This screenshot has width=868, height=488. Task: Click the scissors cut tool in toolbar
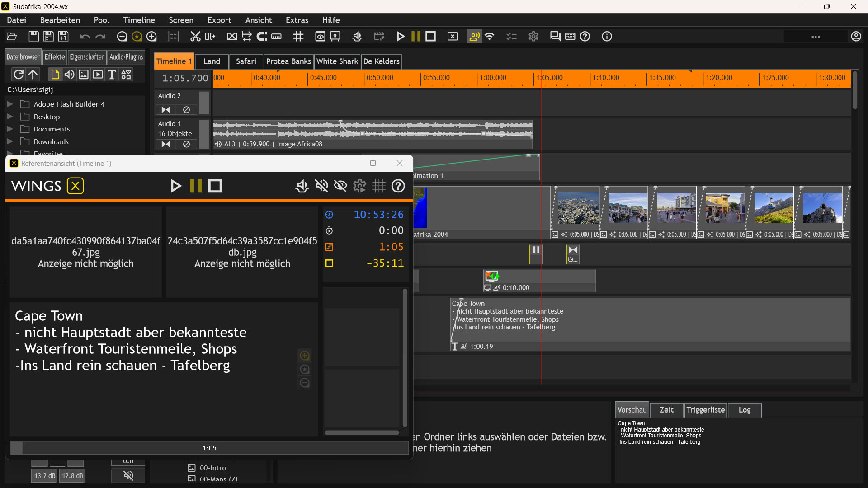coord(195,37)
